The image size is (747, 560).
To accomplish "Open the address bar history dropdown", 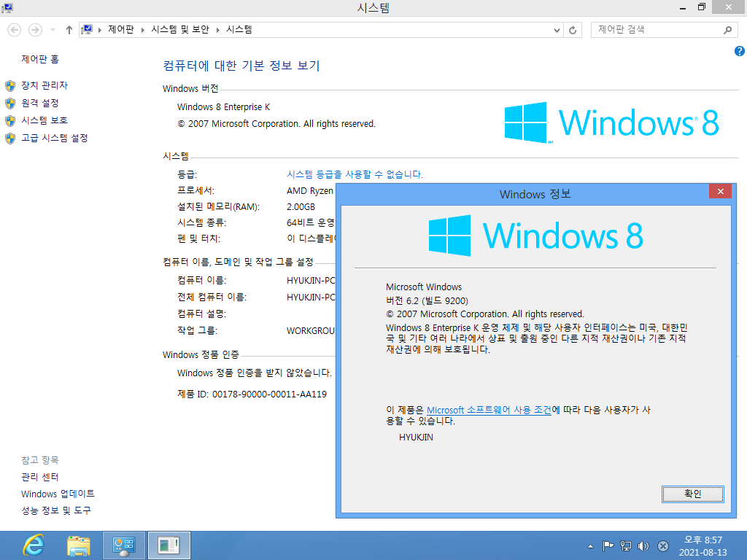I will pos(557,30).
